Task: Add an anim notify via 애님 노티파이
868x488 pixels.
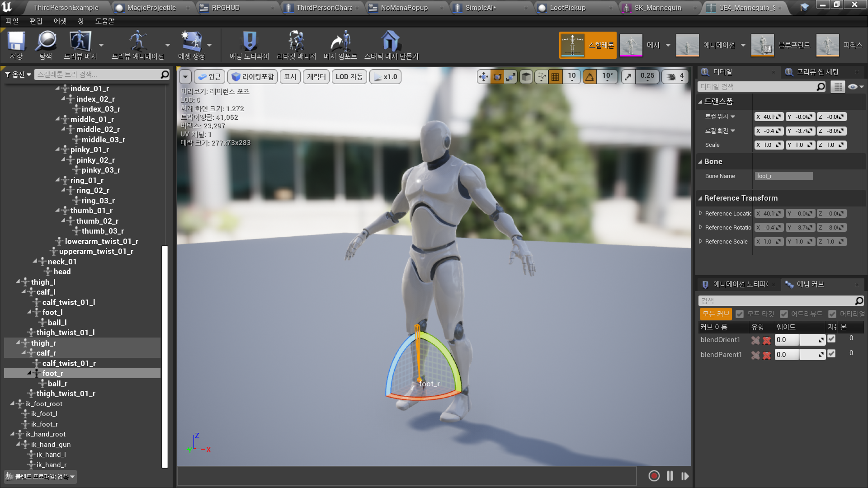Action: (x=249, y=44)
